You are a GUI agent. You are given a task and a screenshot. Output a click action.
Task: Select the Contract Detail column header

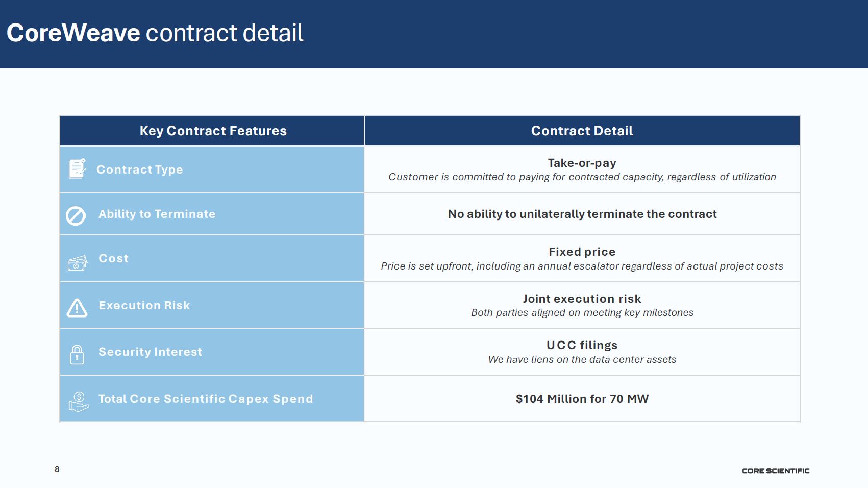click(x=582, y=131)
